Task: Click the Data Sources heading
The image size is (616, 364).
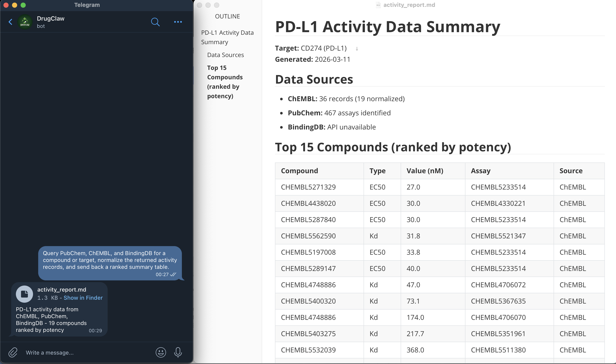Action: 314,80
